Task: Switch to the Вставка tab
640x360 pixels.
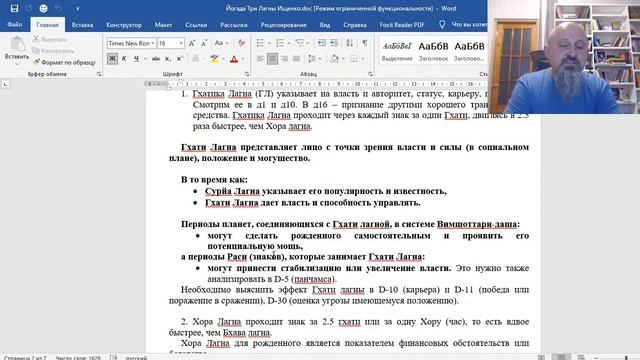Action: (x=82, y=24)
